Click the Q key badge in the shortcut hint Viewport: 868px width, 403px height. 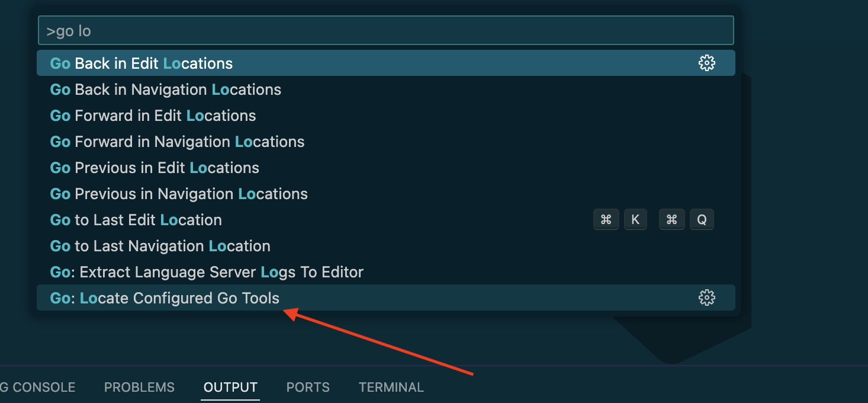click(x=702, y=219)
